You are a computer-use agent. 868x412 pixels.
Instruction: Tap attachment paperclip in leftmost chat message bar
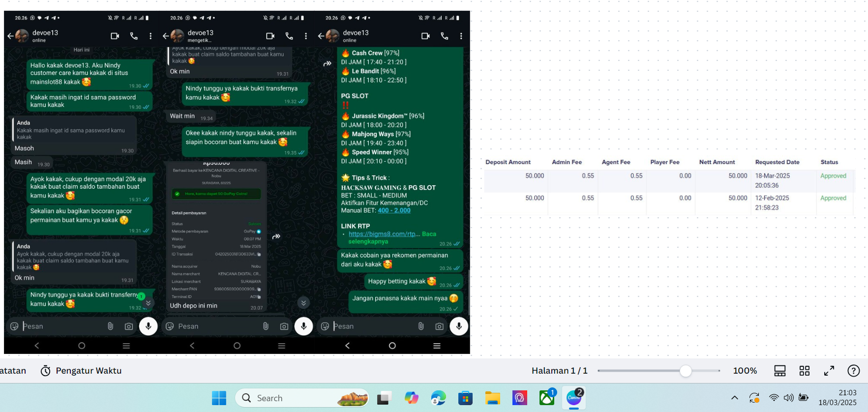coord(110,326)
